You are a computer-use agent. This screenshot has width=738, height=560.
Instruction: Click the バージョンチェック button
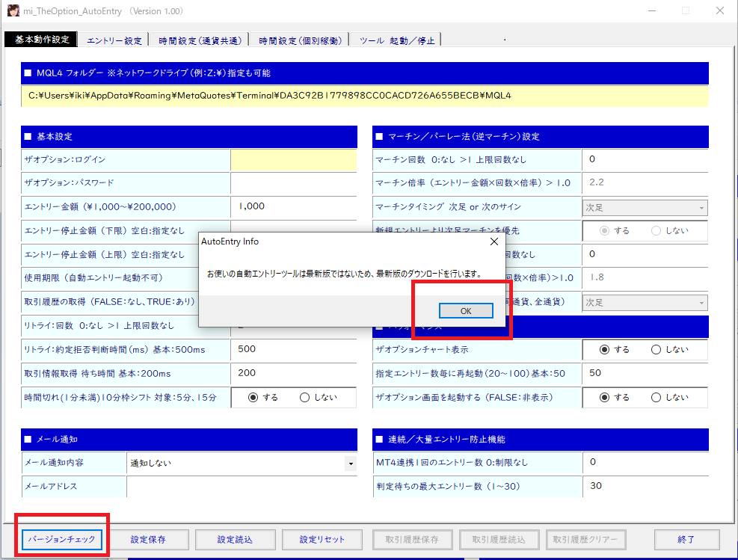(62, 539)
